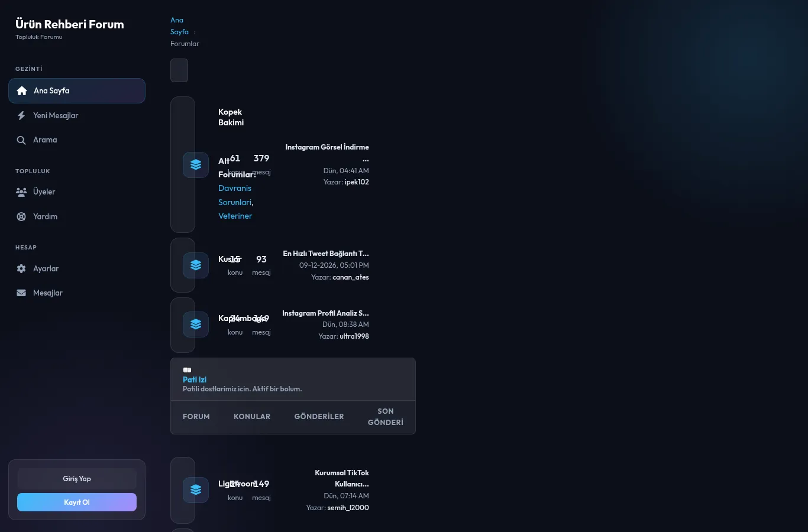Click the Ligdroom forum stack icon near bottom
This screenshot has height=532, width=808.
[196, 490]
